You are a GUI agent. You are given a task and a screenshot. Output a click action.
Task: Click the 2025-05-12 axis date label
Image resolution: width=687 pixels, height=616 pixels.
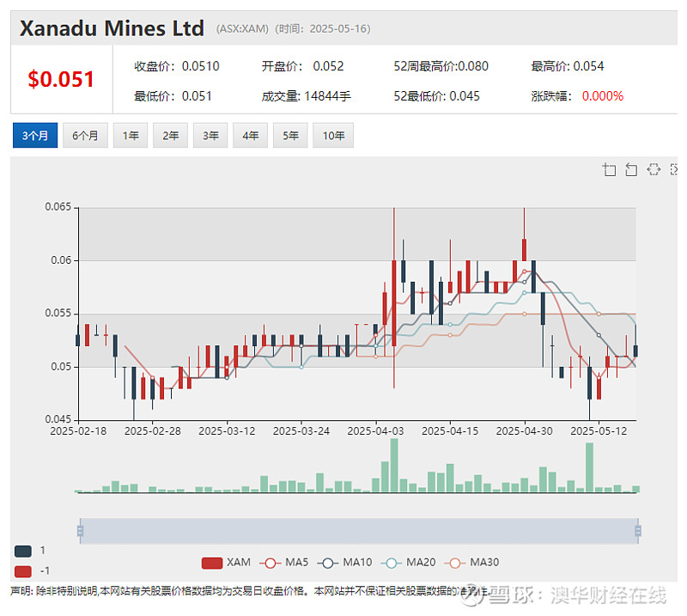click(x=599, y=431)
